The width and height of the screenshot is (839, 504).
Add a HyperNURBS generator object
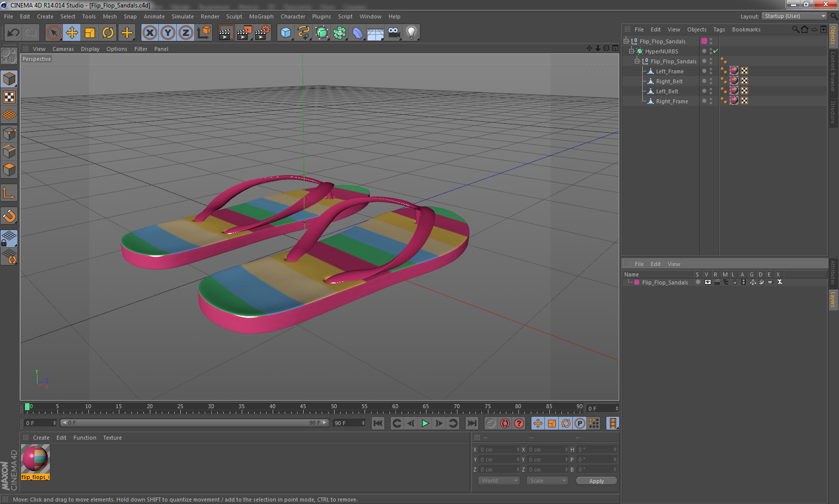click(x=322, y=33)
